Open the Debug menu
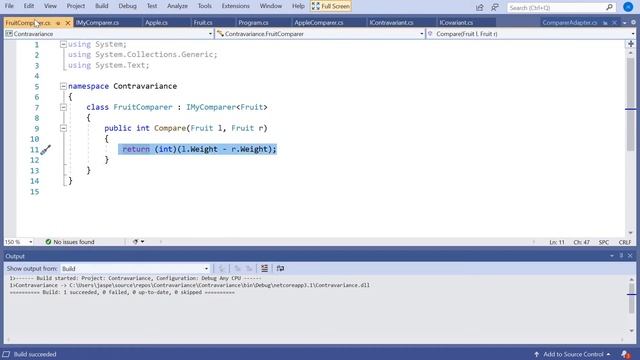 click(x=127, y=6)
